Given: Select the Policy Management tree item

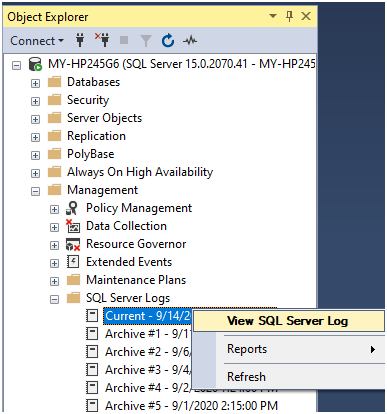Looking at the screenshot, I should tap(139, 208).
